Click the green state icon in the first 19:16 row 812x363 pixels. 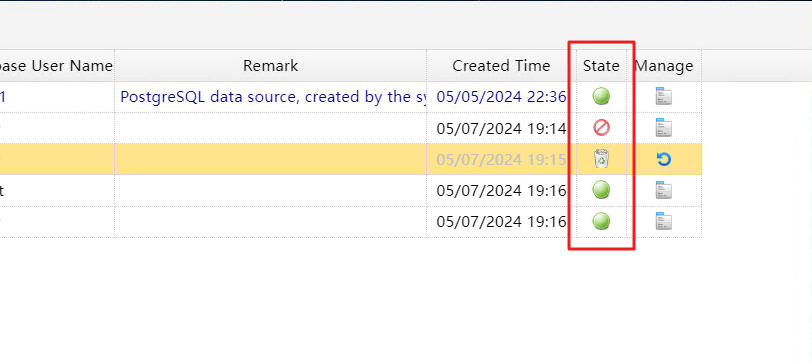601,190
